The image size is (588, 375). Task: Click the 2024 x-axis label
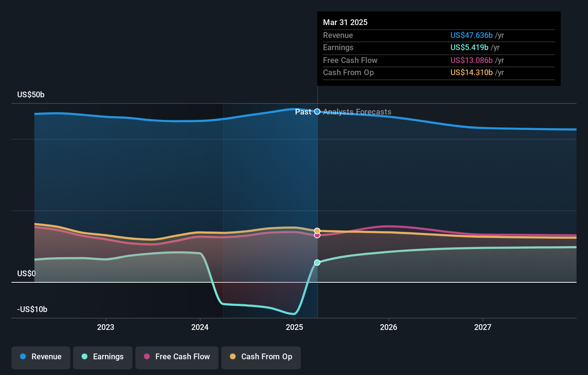(x=200, y=327)
